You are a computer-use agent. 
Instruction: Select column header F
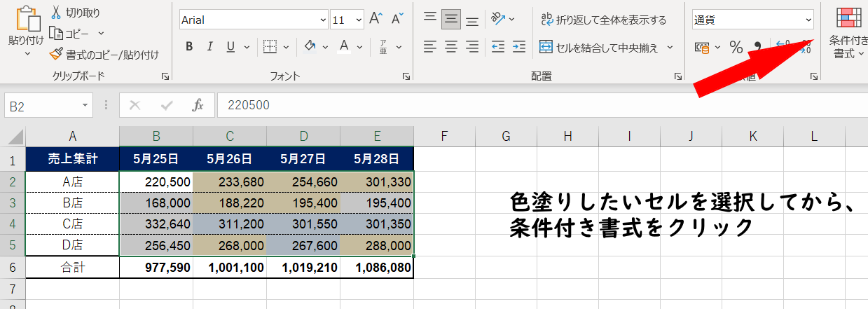(x=444, y=136)
